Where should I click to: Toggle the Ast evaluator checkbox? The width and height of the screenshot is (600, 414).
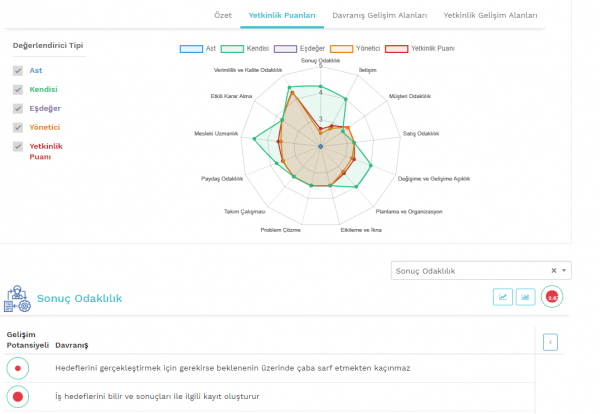pos(18,71)
